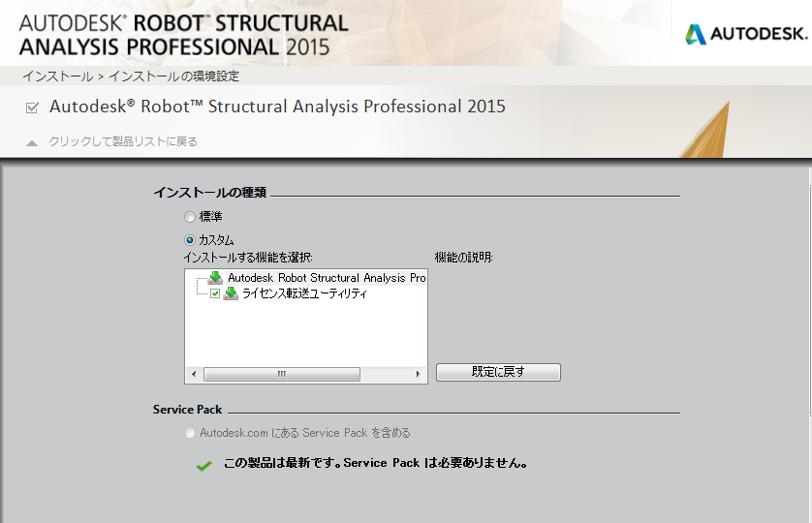Click the インストールの種類 section heading
812x523 pixels.
tap(209, 193)
